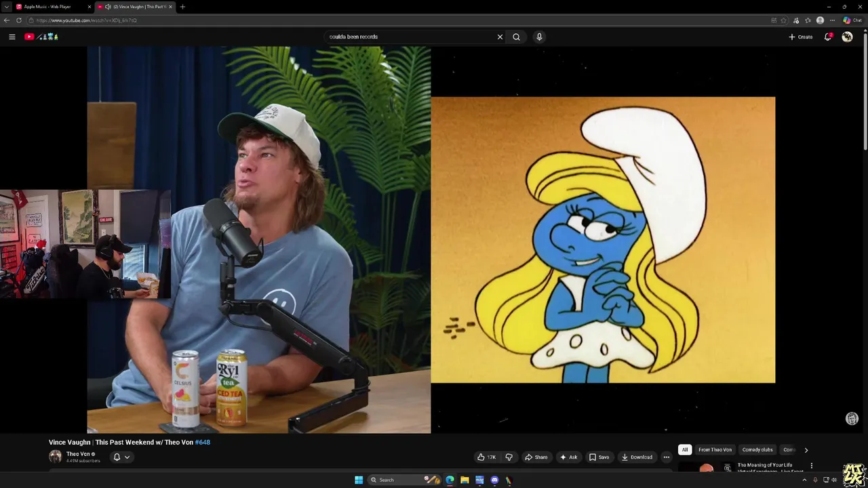Clear the YouTube search box text
This screenshot has height=488, width=868.
(x=500, y=37)
